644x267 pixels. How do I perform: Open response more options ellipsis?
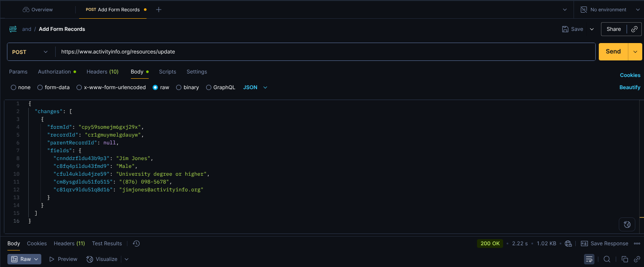637,244
